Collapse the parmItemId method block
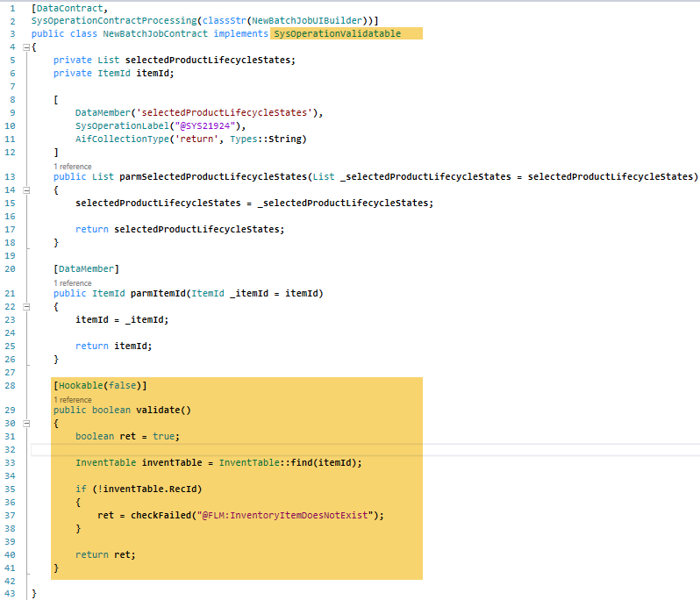This screenshot has width=700, height=600. 26,307
